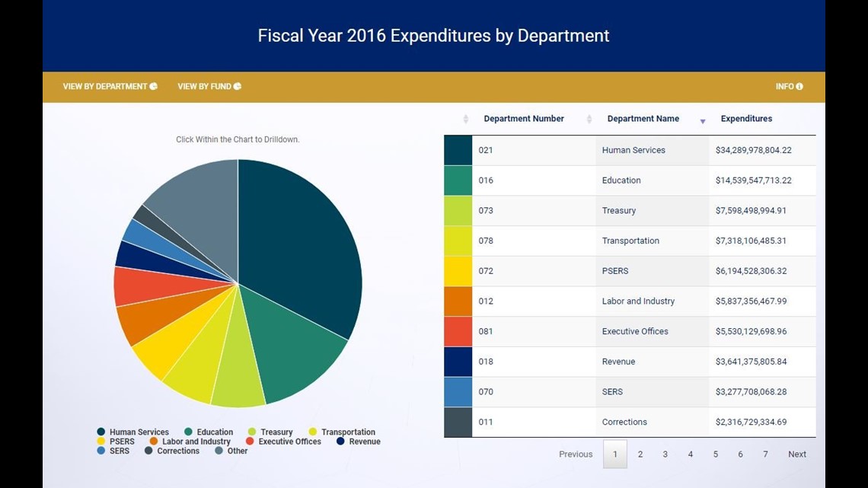Viewport: 868px width, 488px height.
Task: Go to the Next page of departments
Action: (797, 454)
